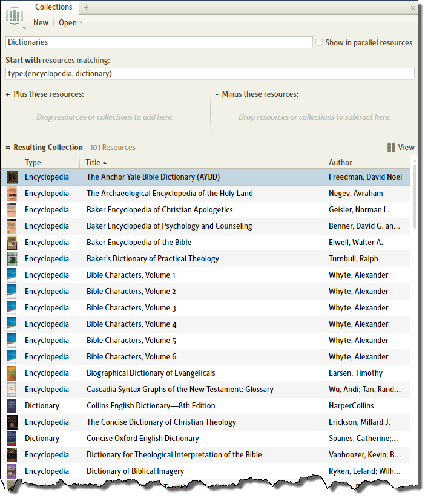Expand the Open dropdown menu
The height and width of the screenshot is (504, 428).
[x=71, y=23]
